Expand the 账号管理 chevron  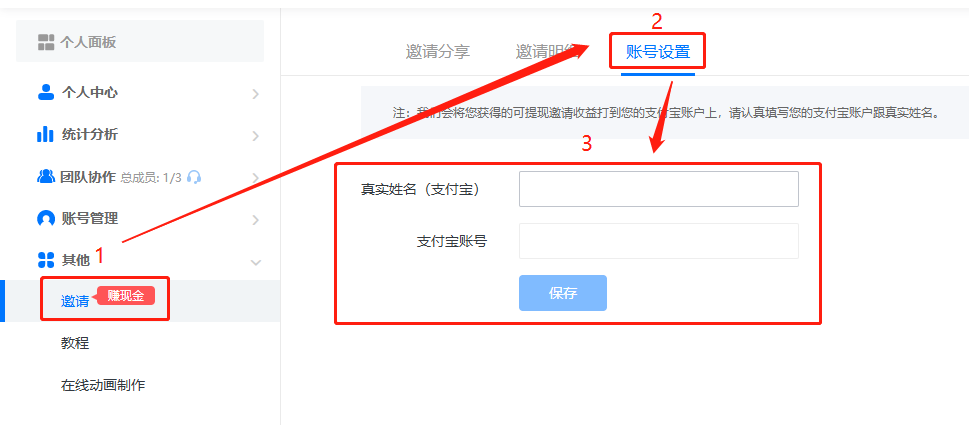(x=256, y=220)
